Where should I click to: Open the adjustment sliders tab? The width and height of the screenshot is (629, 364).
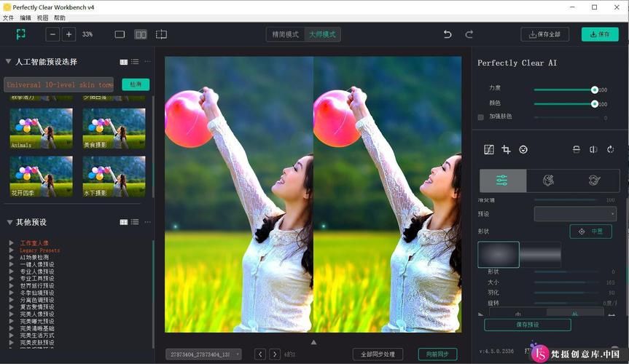[503, 181]
